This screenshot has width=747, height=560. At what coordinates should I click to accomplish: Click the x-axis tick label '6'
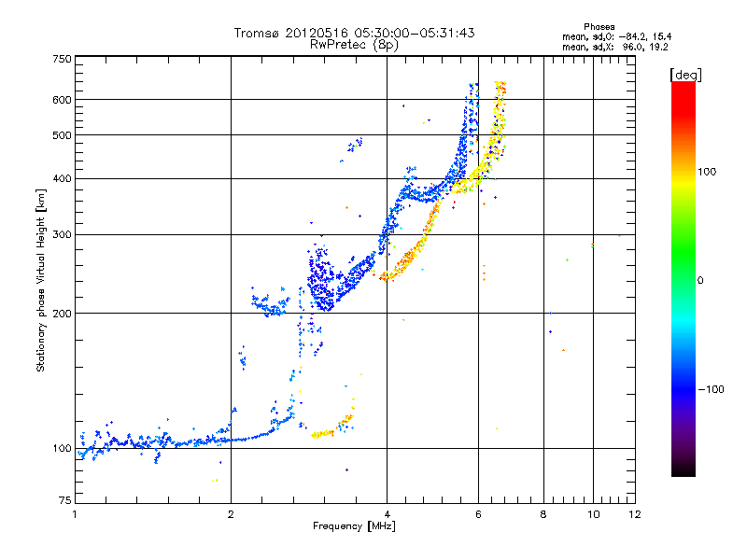(478, 514)
